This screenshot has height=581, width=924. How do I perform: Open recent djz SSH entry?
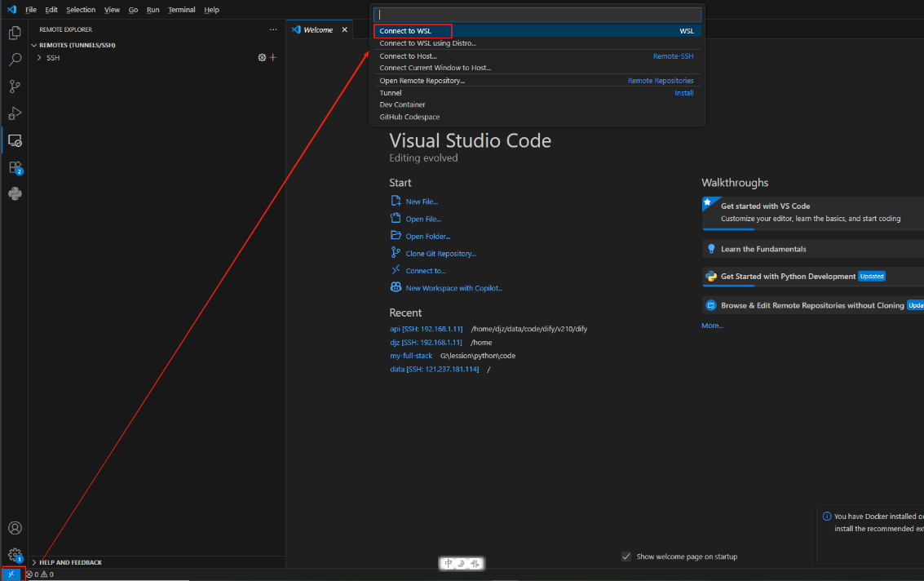pyautogui.click(x=426, y=343)
